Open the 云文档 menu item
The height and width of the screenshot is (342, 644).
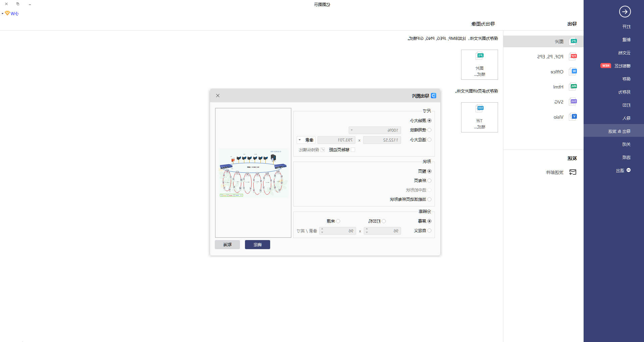click(x=624, y=53)
